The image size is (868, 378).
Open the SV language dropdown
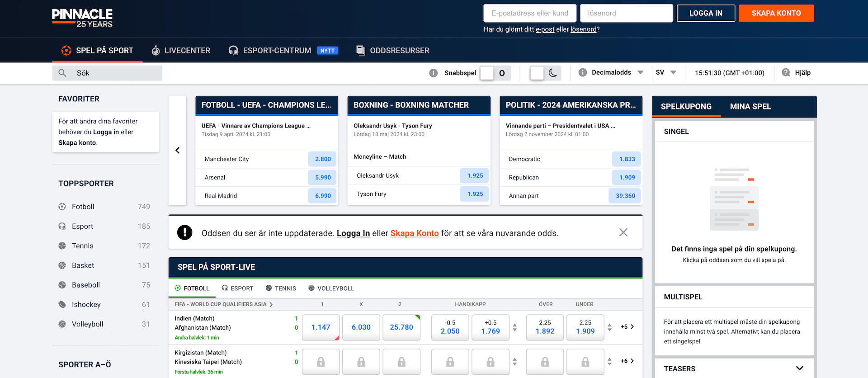coord(673,73)
